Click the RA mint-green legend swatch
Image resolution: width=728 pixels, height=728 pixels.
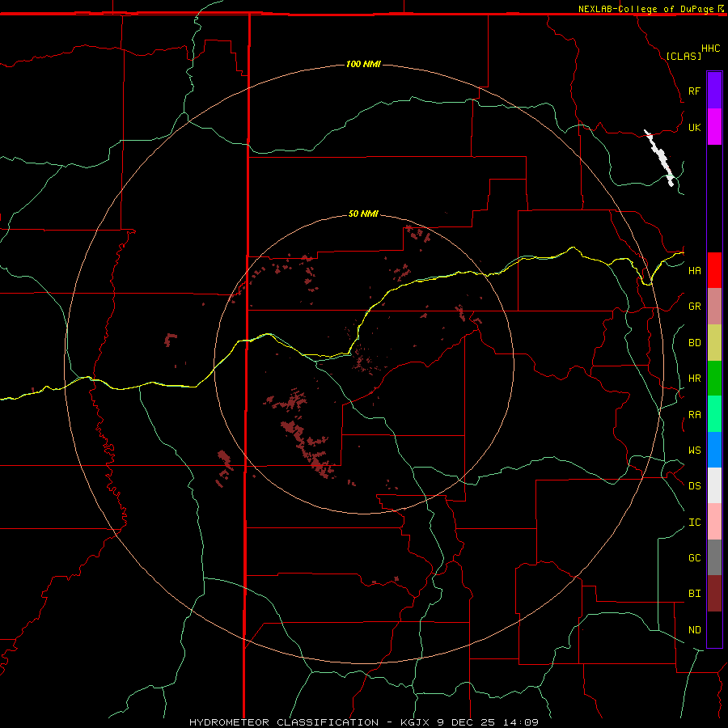click(714, 414)
